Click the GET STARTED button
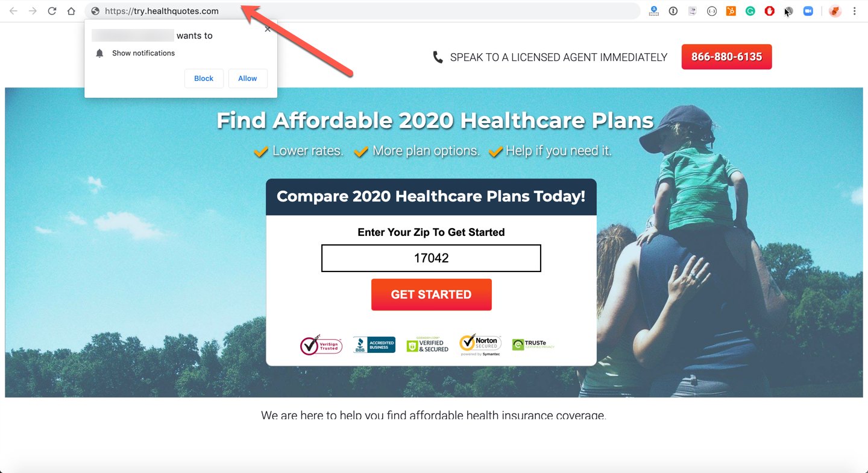 (x=432, y=294)
